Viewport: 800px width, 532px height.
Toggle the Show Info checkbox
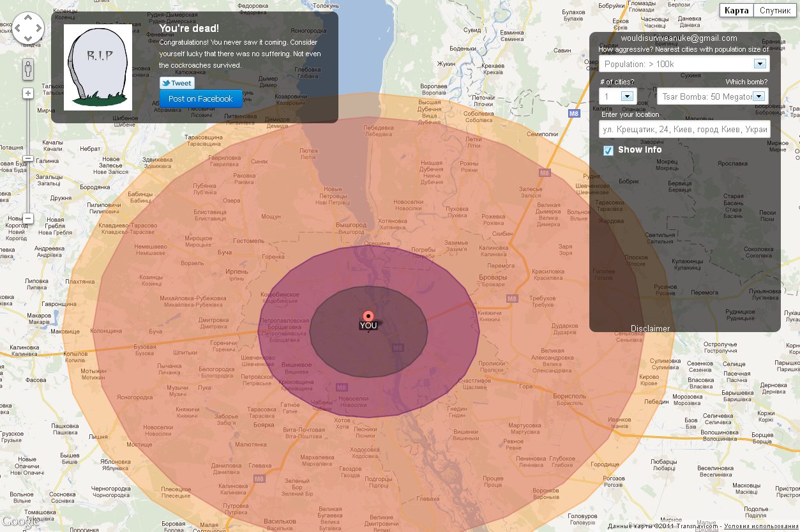608,151
